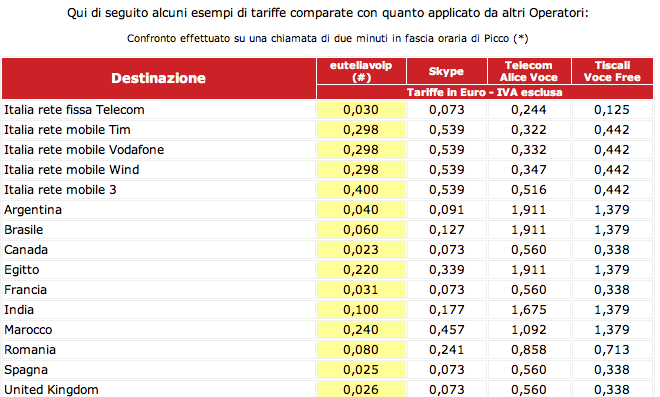Click Skype rate 0,241 for Romania
This screenshot has height=397, width=660.
[447, 350]
